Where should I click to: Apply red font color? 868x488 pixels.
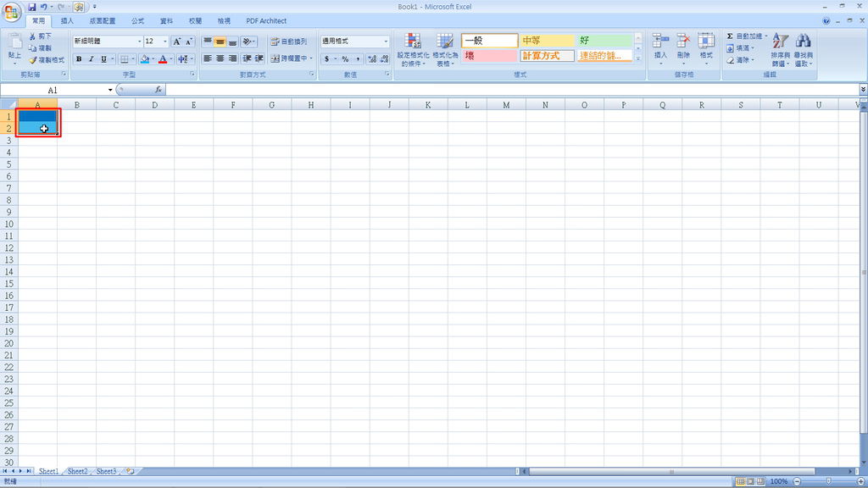point(163,59)
